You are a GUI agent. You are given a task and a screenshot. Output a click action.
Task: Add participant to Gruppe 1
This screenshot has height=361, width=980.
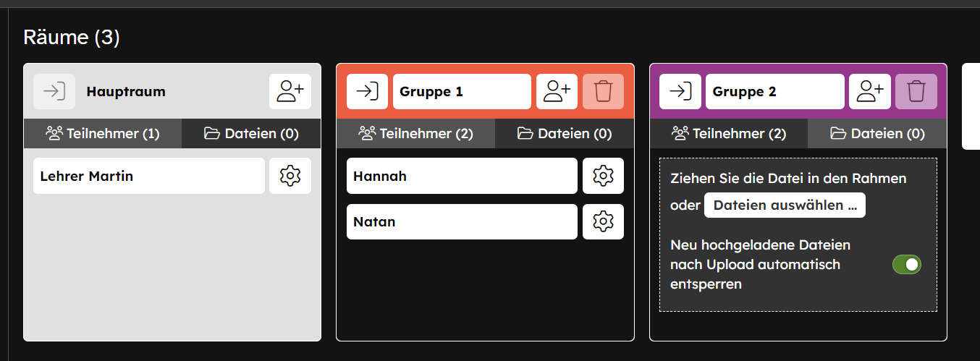click(x=557, y=92)
